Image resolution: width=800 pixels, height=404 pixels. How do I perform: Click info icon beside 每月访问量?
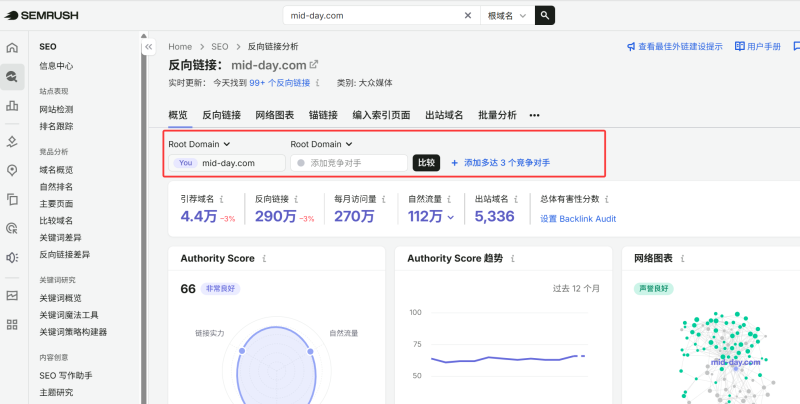click(x=384, y=199)
